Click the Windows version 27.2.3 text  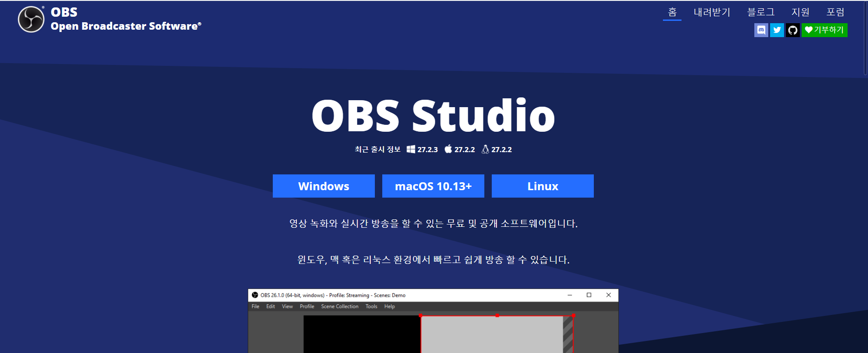click(427, 149)
